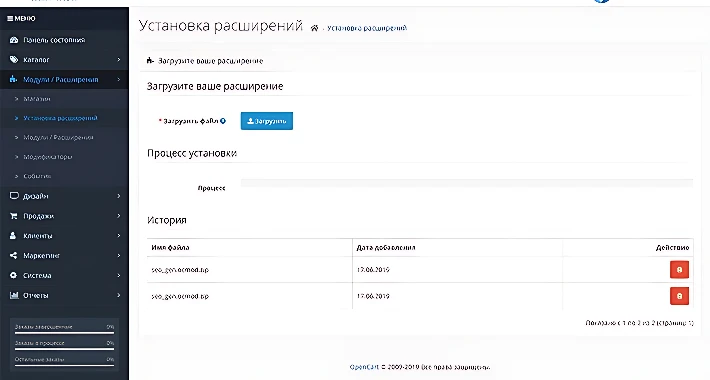Click the Заказы в процессе progress bar

click(64, 349)
